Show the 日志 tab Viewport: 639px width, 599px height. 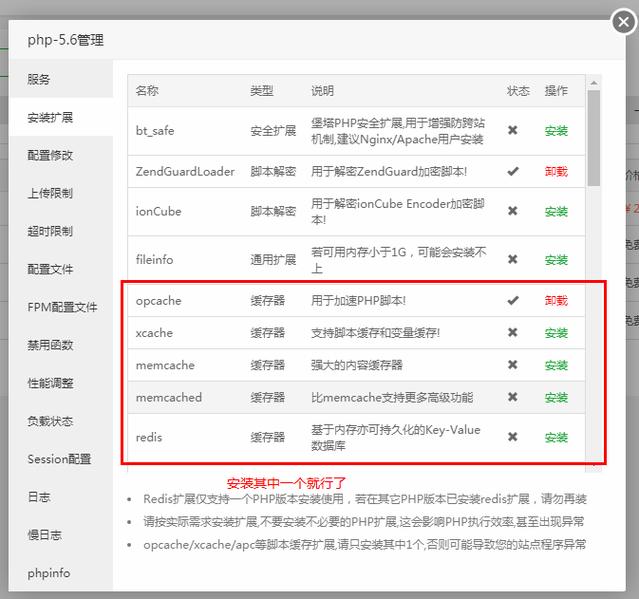point(61,497)
